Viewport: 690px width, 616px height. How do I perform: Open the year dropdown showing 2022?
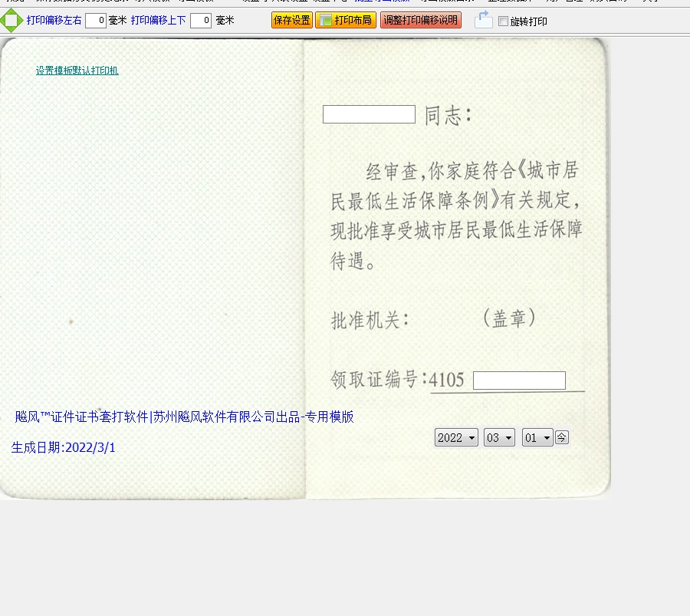point(456,438)
